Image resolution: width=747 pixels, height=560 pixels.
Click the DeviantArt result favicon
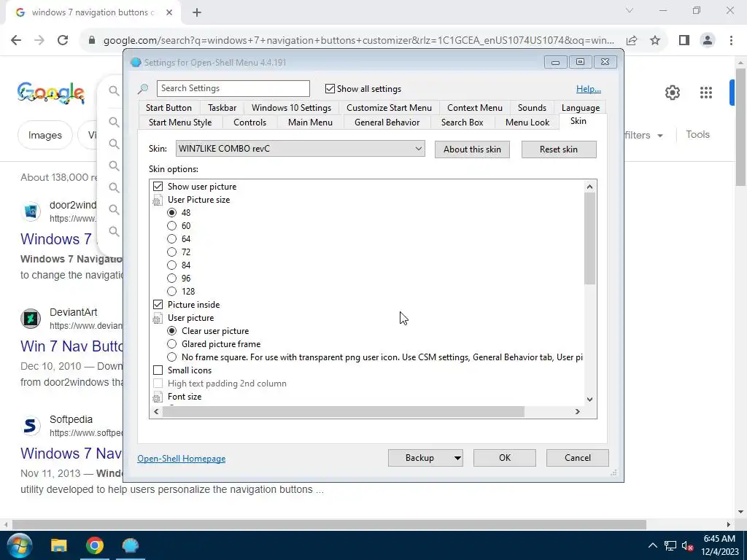[31, 318]
